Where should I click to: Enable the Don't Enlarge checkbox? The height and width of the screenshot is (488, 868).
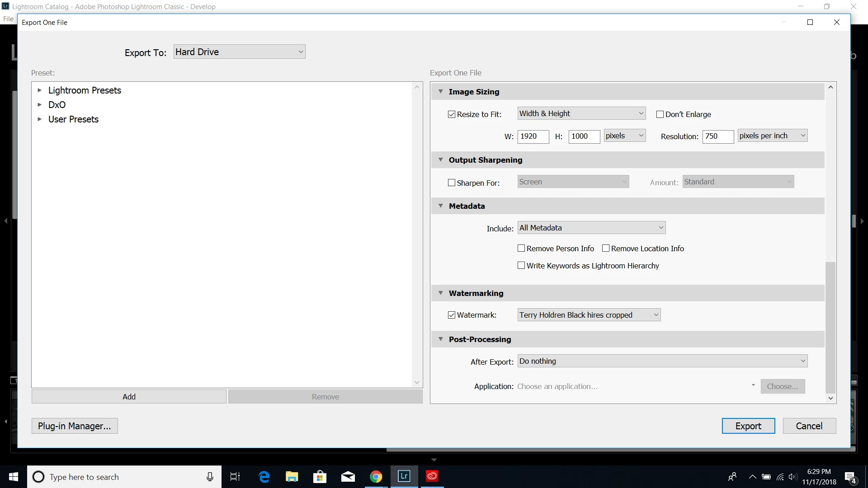[x=660, y=114]
